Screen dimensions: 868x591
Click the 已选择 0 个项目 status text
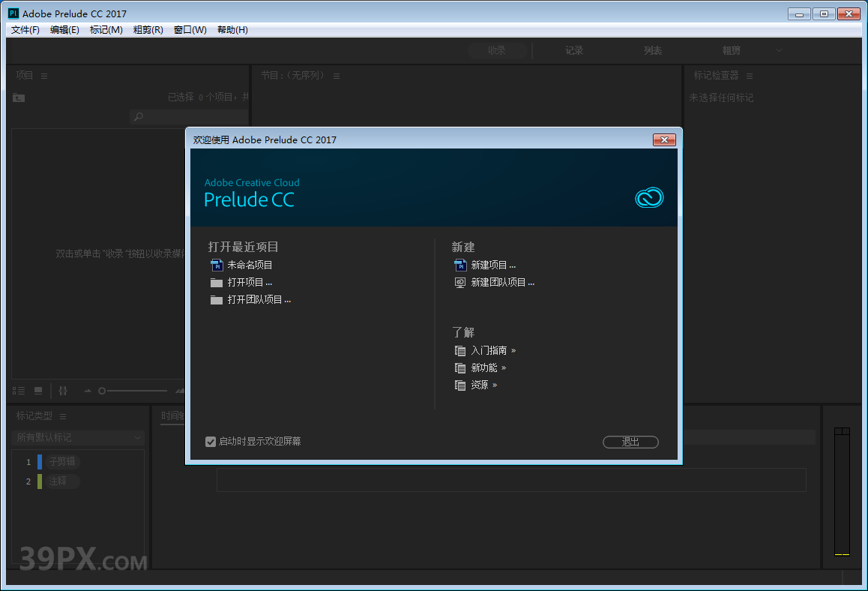[208, 97]
